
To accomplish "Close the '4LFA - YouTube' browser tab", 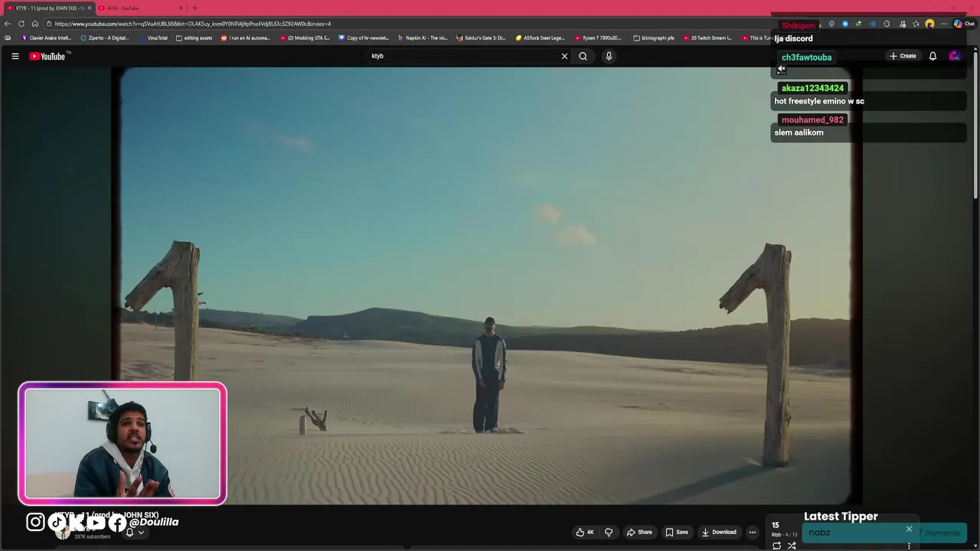I will tap(181, 8).
